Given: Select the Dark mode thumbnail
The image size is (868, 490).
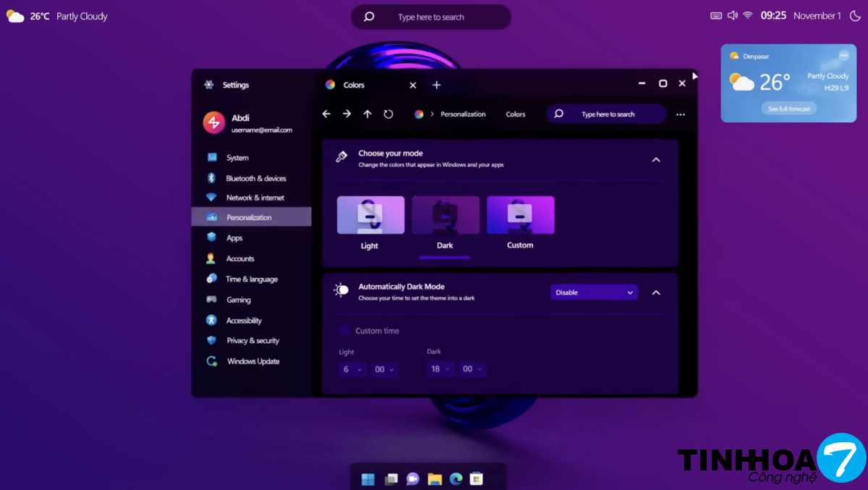Looking at the screenshot, I should coord(446,215).
